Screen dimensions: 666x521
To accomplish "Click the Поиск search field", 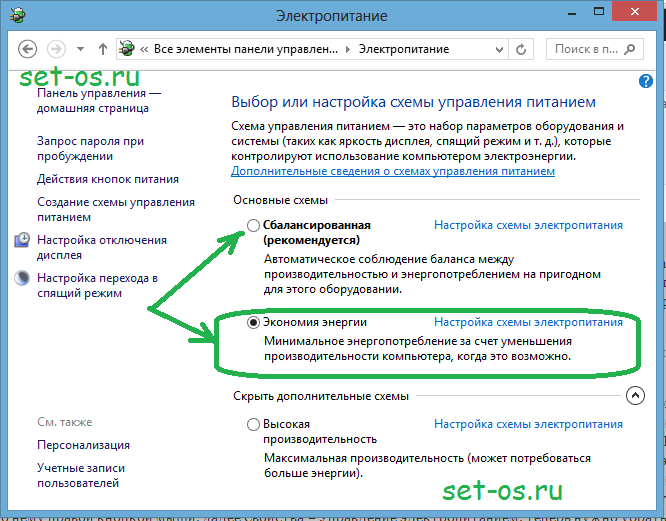I will click(586, 48).
